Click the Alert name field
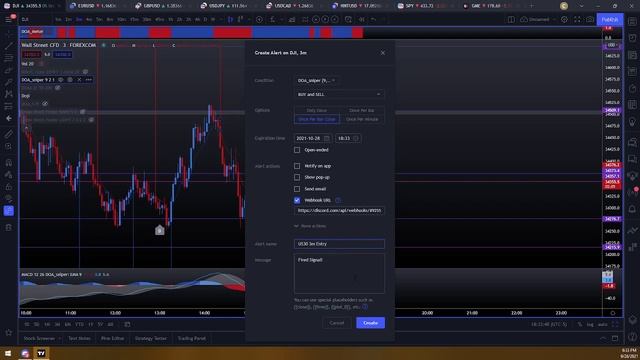This screenshot has width=640, height=360. click(339, 244)
